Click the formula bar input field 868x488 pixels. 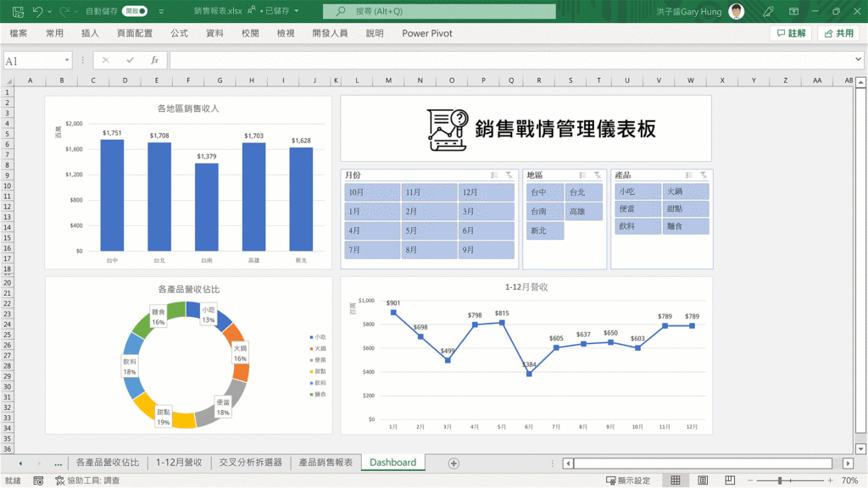tap(511, 60)
